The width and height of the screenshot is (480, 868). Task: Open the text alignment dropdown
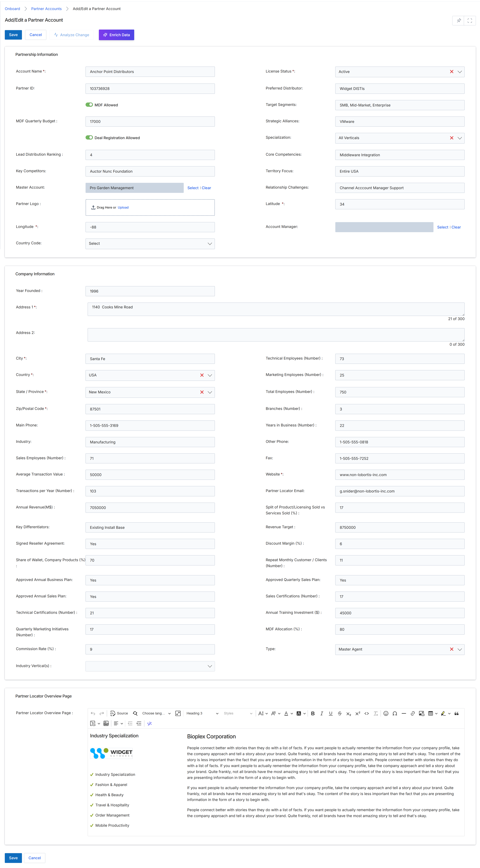tap(118, 723)
